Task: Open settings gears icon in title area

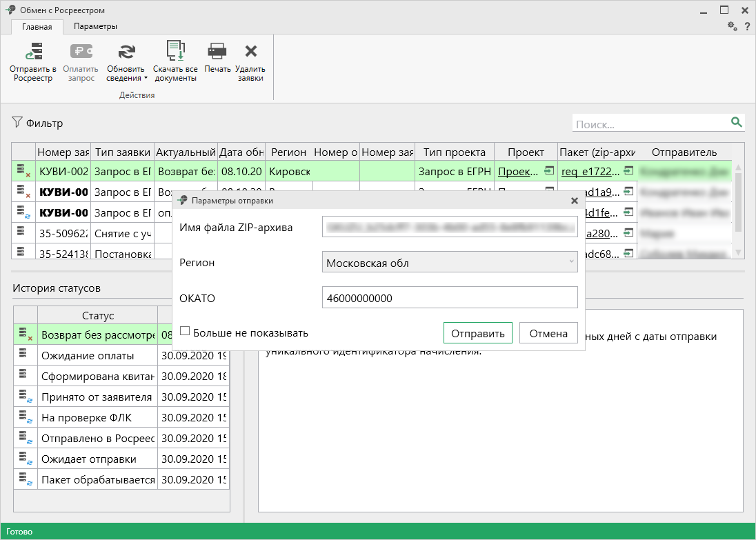Action: pyautogui.click(x=733, y=26)
